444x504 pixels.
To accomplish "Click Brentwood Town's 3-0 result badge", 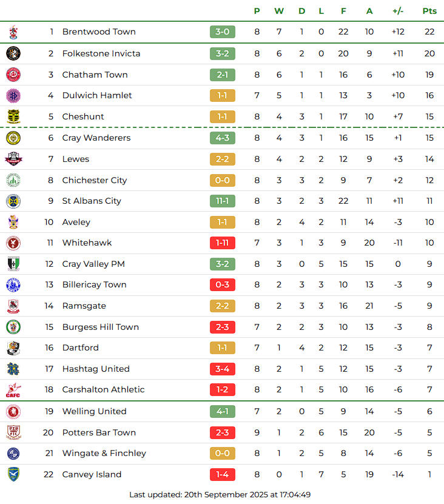I will [222, 32].
